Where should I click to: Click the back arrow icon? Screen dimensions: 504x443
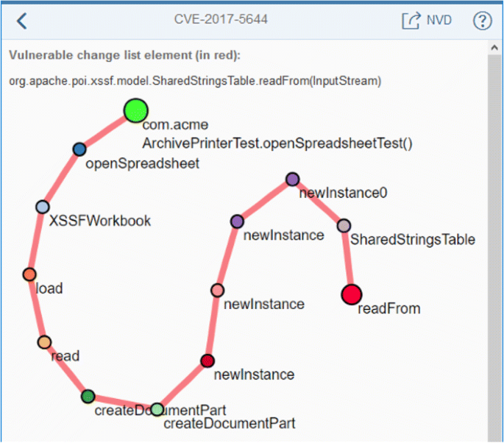(21, 21)
